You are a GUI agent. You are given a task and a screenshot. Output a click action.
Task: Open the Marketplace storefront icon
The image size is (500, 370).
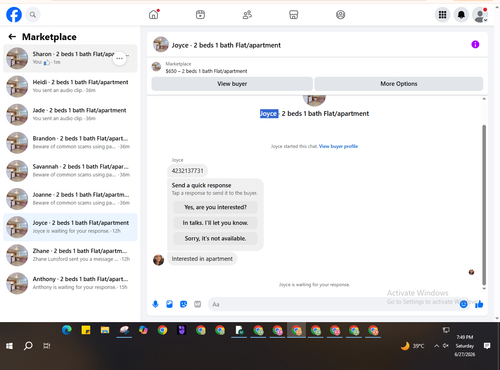click(294, 15)
